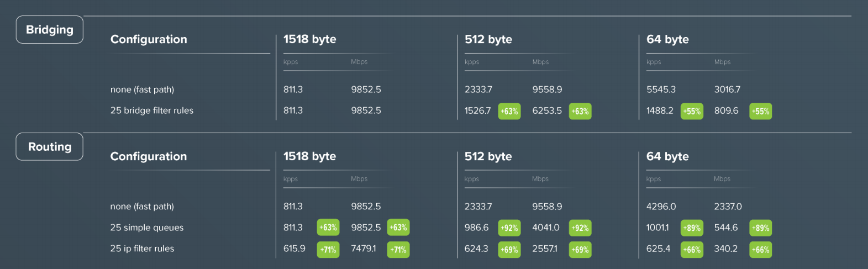Screen dimensions: 868x269
Task: Click the Bridging Configuration column heading
Action: coord(149,39)
